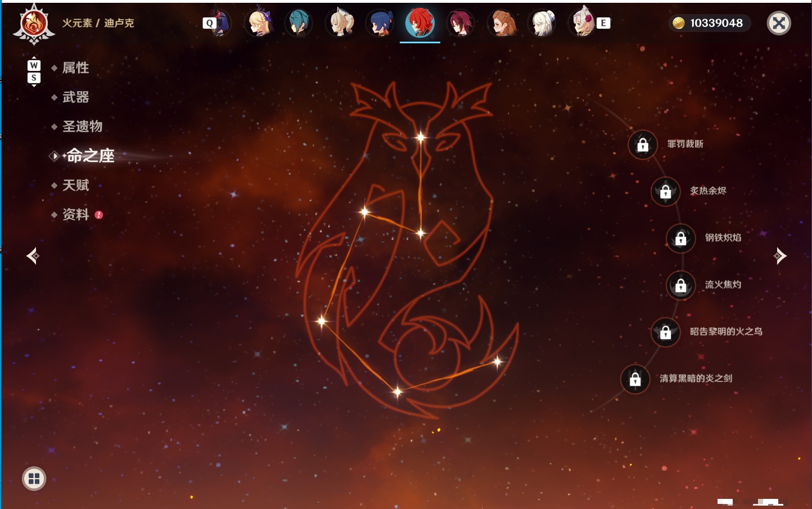The height and width of the screenshot is (509, 812).
Task: Click the Pyro element emblem icon
Action: point(34,24)
